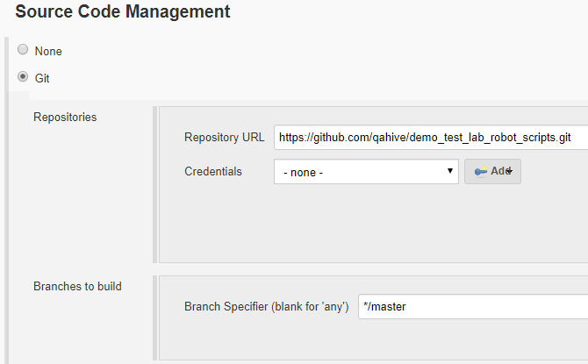Click the Branch Specifier label text
The height and width of the screenshot is (364, 588).
pos(266,307)
